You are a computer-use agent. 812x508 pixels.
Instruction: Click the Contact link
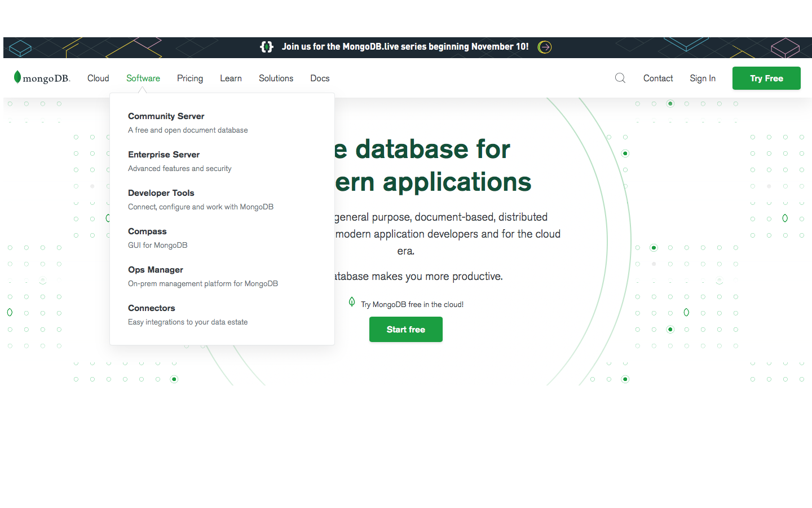[x=658, y=78]
